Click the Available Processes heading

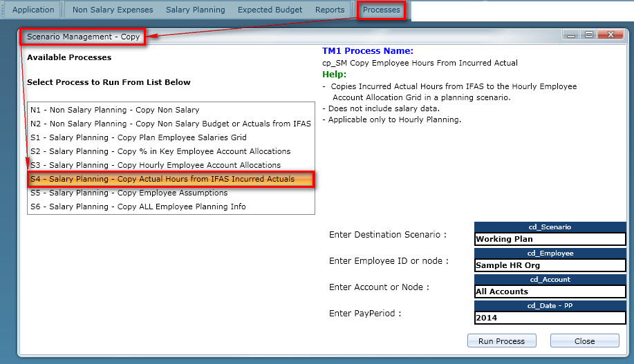69,57
